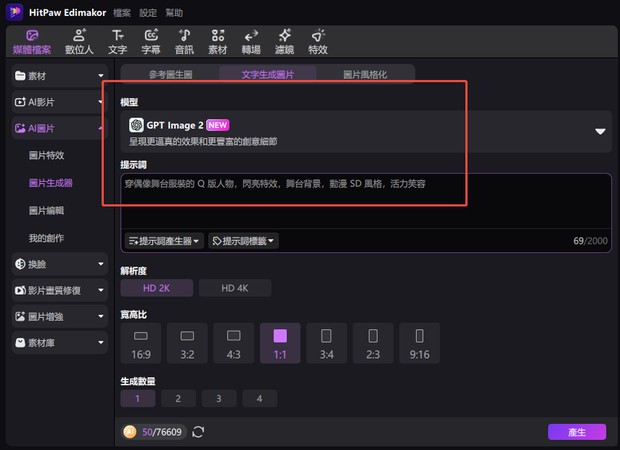Open the 檔案 menu
The image size is (620, 450).
pyautogui.click(x=122, y=13)
